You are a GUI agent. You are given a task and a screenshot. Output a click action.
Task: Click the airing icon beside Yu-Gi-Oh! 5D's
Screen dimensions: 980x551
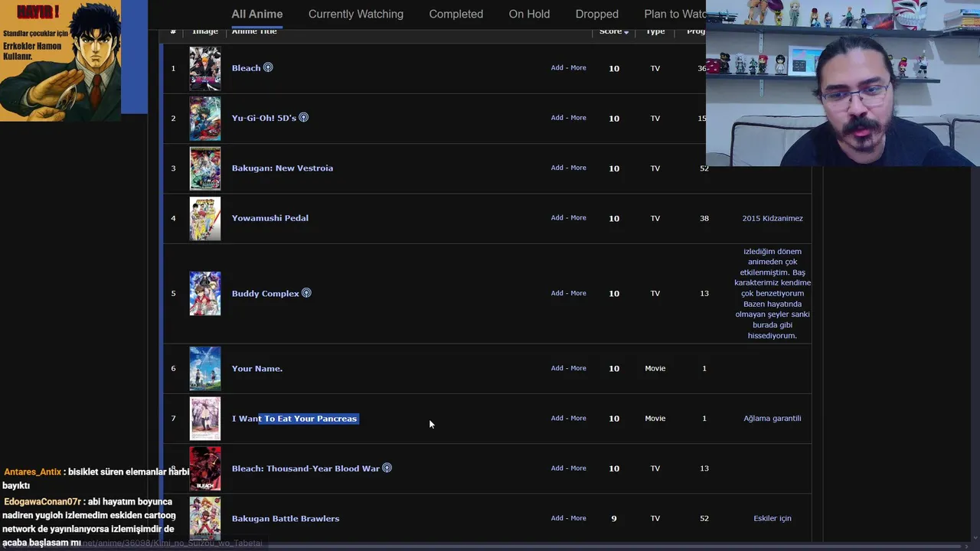pyautogui.click(x=303, y=117)
